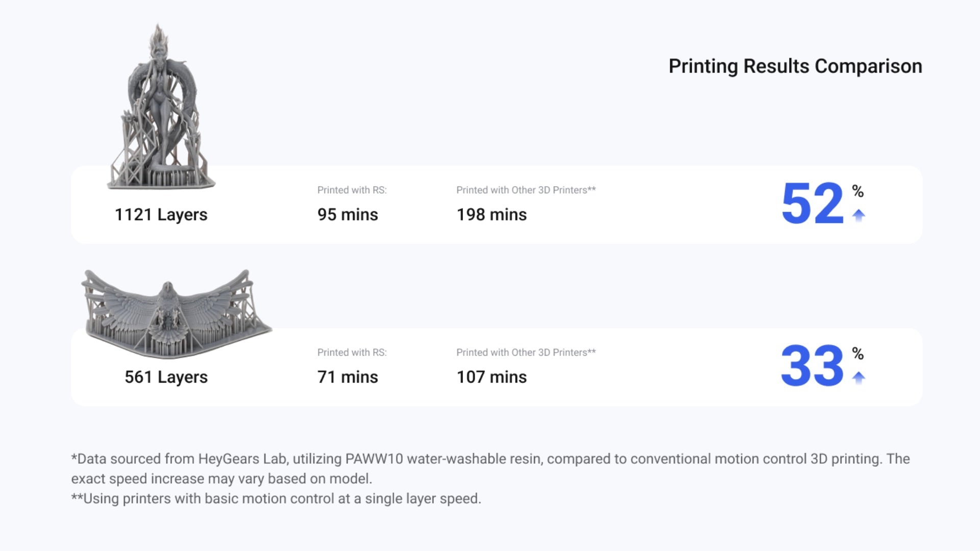
Task: Select the 561 Layers label
Action: 166,377
